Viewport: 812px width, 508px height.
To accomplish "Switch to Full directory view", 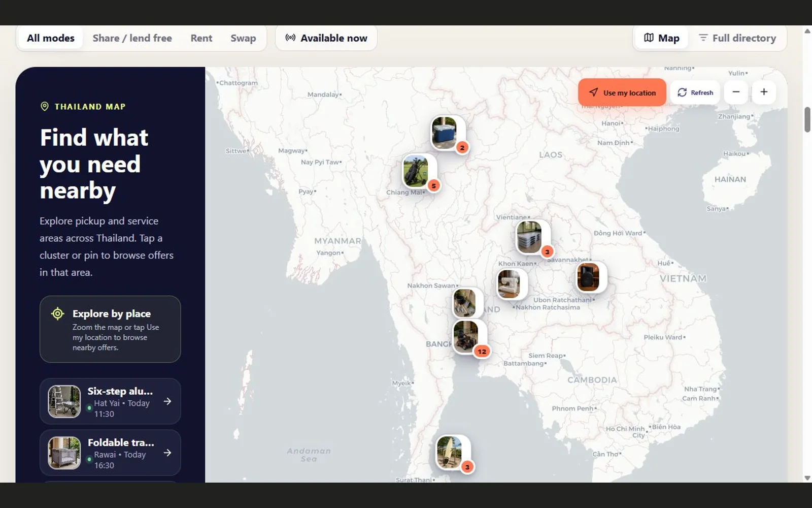I will [737, 38].
